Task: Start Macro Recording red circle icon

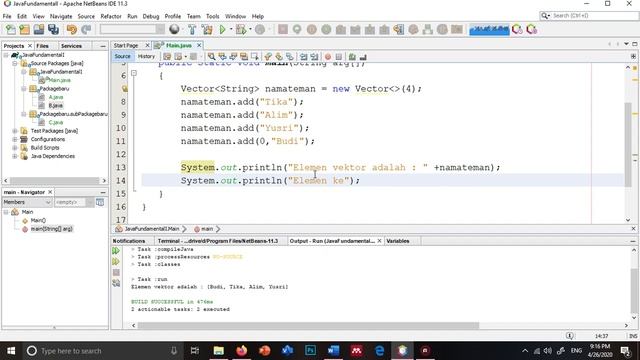Action: pyautogui.click(x=328, y=57)
